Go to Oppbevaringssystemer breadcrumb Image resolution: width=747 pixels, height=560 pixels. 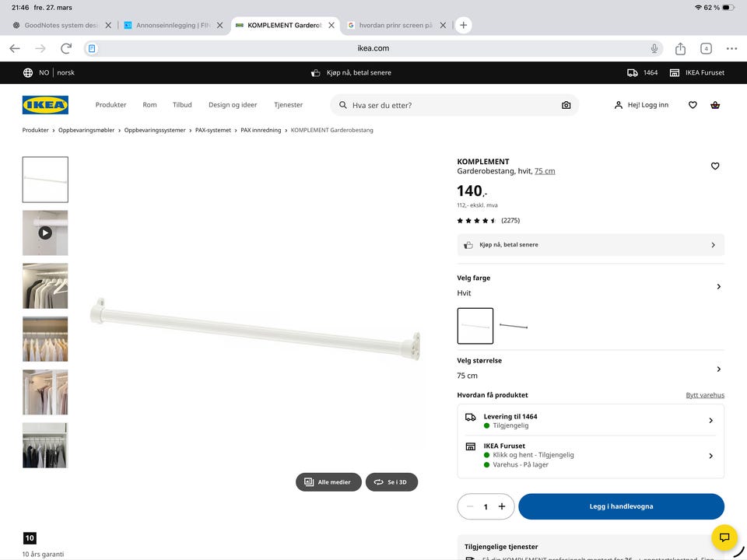coord(155,130)
